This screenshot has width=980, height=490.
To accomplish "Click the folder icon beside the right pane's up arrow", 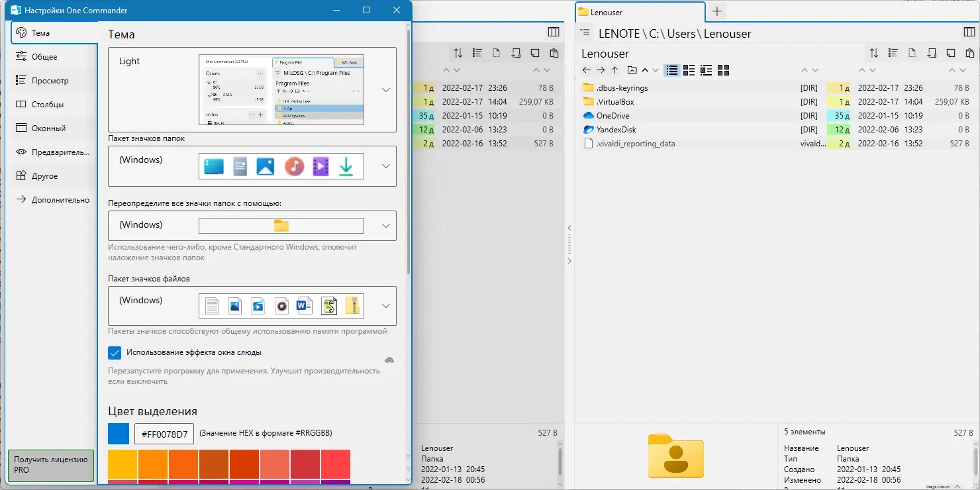I will tap(632, 70).
